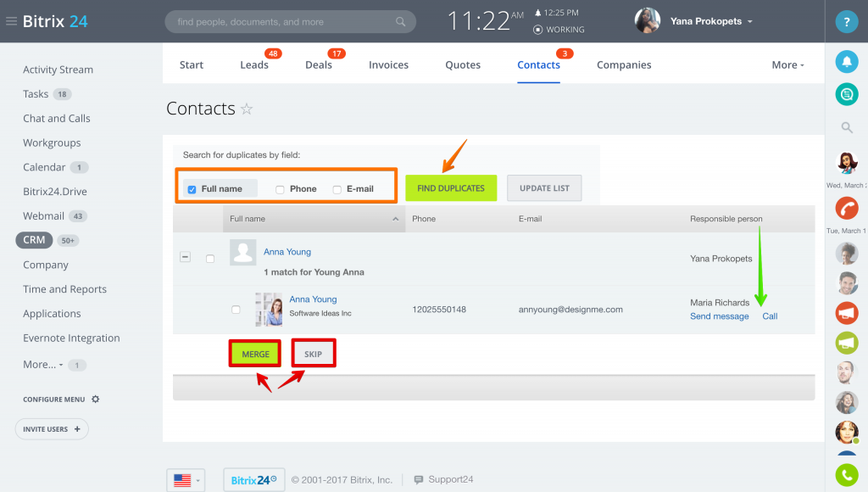Open the hamburger menu beside Bitrix 24 logo
This screenshot has width=868, height=492.
pos(11,21)
